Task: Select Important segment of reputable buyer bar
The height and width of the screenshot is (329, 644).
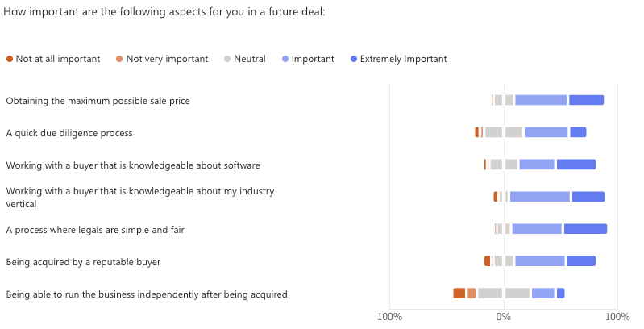Action: point(540,261)
